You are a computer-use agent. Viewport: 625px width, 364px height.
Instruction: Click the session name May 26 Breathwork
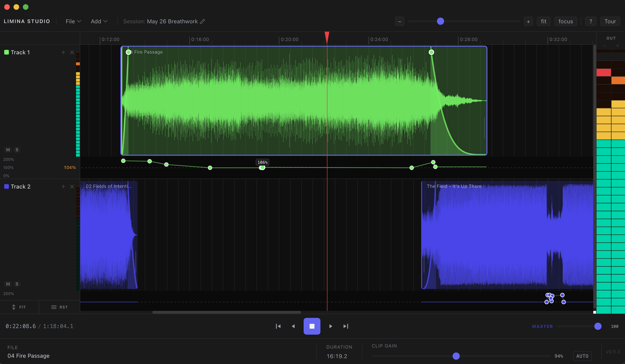coord(172,21)
